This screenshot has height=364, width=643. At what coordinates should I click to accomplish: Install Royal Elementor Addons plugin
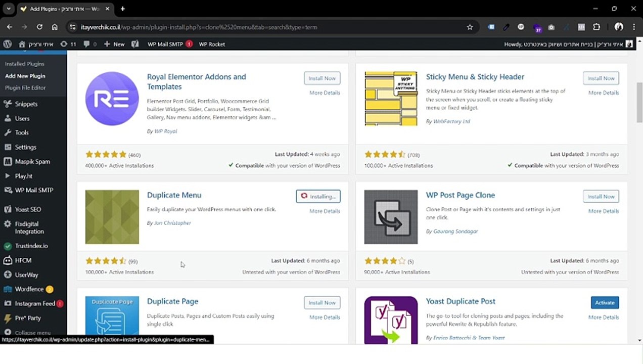[322, 78]
